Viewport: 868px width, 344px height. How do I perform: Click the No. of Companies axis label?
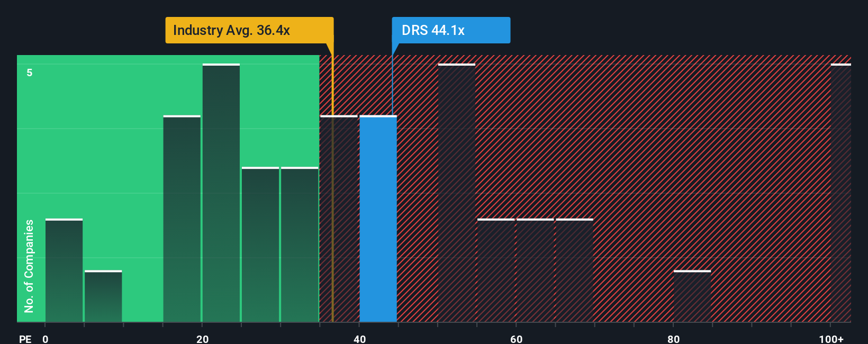[x=29, y=266]
